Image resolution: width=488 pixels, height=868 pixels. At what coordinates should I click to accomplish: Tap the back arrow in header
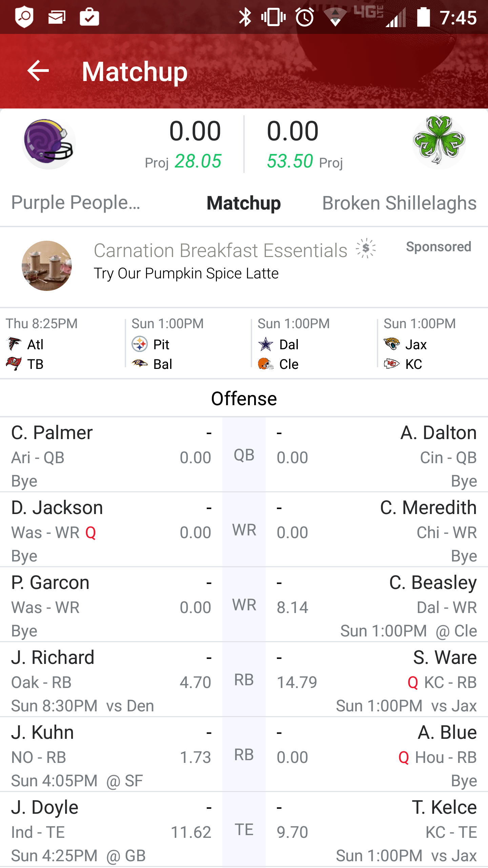coord(38,71)
